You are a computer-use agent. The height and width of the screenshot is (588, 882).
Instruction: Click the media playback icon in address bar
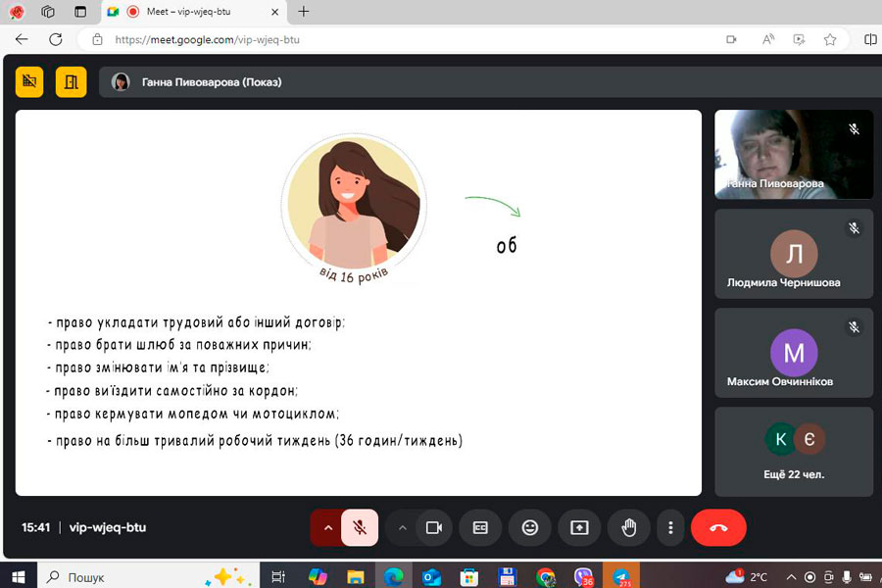[799, 39]
